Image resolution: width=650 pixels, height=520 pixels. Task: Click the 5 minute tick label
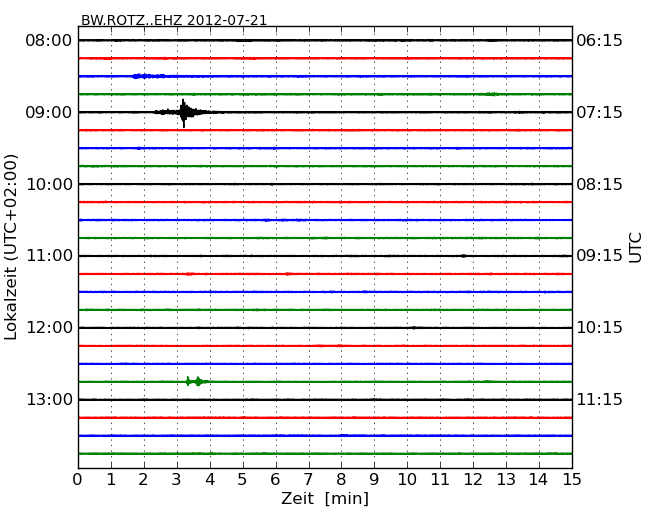tap(243, 480)
